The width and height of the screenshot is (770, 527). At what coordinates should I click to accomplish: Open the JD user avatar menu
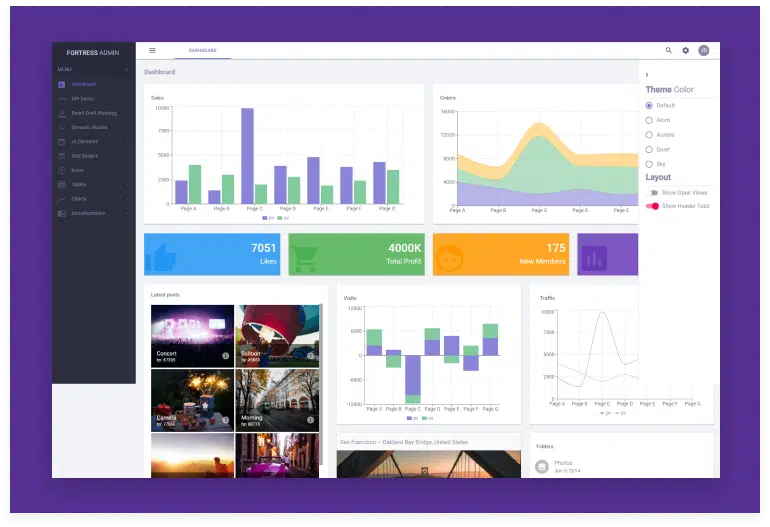click(704, 50)
